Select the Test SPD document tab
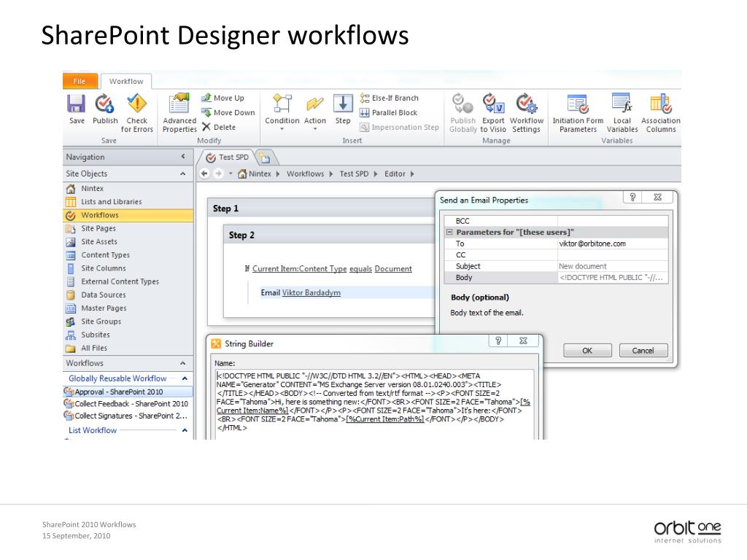This screenshot has height=560, width=747. point(228,157)
